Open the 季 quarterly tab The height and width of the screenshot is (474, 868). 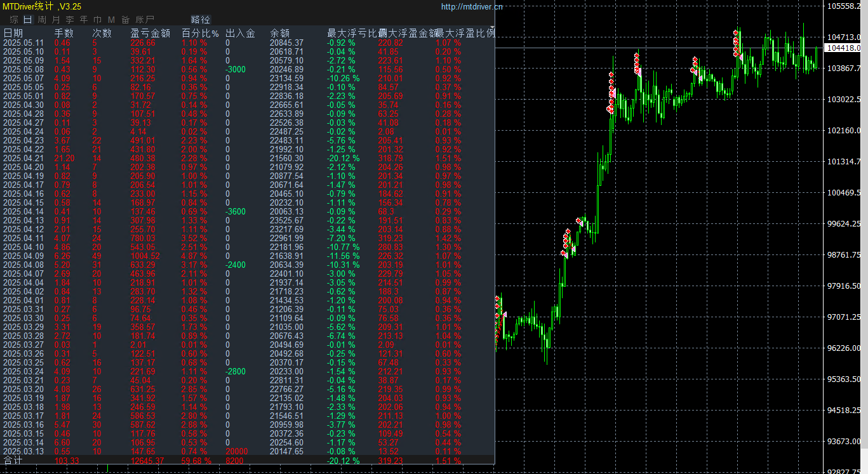70,20
